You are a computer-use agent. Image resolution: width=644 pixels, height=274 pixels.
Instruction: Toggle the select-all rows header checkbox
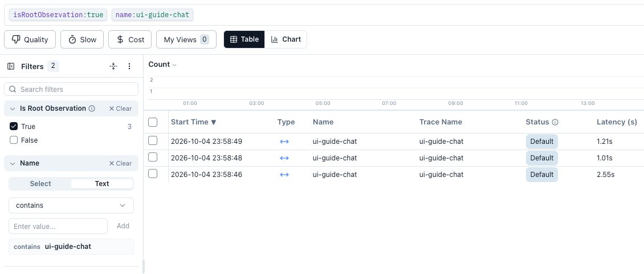[x=153, y=122]
